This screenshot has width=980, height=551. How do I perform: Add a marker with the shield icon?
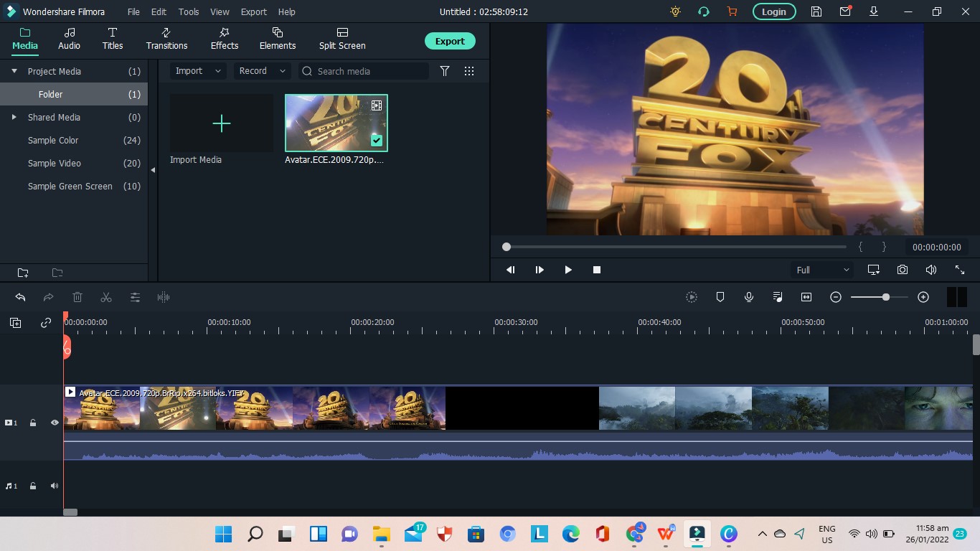click(x=720, y=297)
